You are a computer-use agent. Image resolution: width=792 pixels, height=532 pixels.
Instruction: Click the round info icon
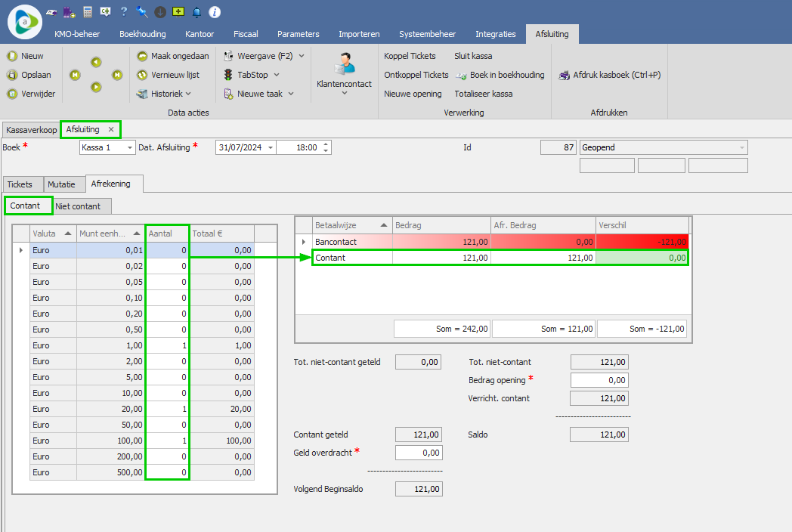(215, 12)
